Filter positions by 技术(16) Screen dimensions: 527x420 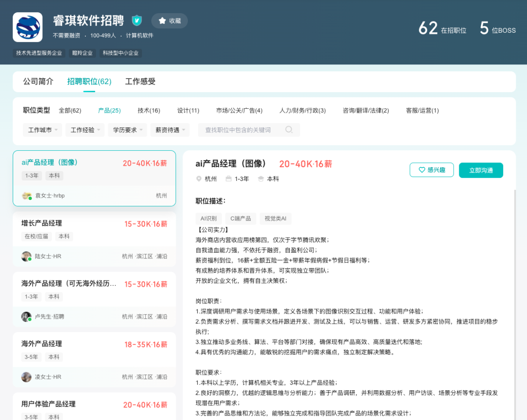coord(149,111)
